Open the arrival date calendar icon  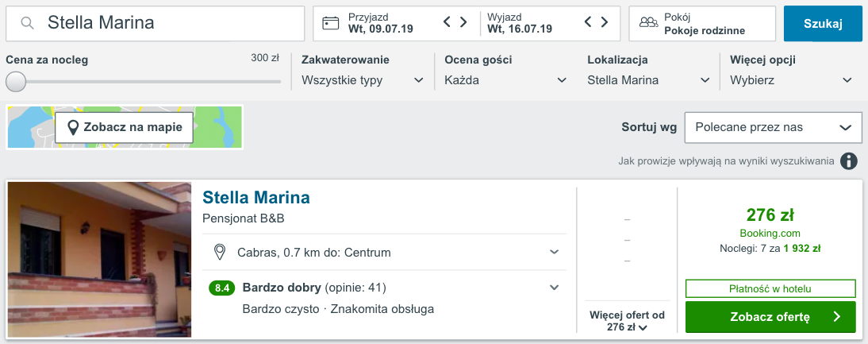pyautogui.click(x=331, y=23)
